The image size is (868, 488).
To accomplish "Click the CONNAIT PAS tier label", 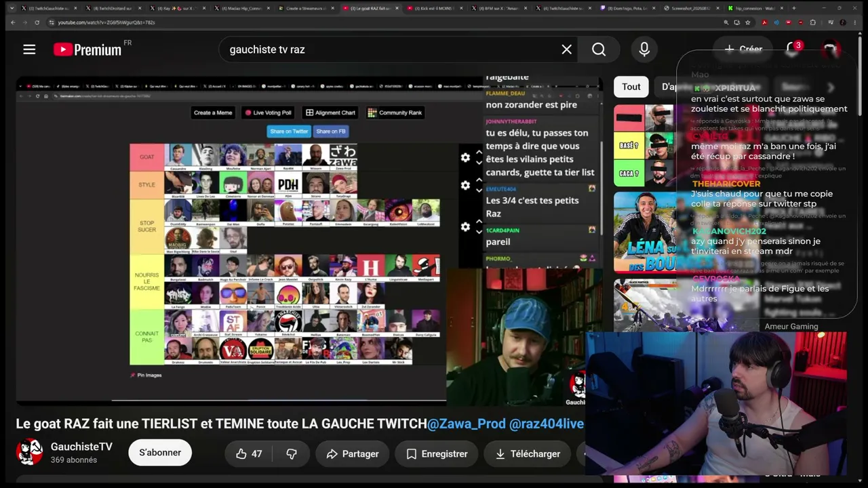I will coord(147,337).
